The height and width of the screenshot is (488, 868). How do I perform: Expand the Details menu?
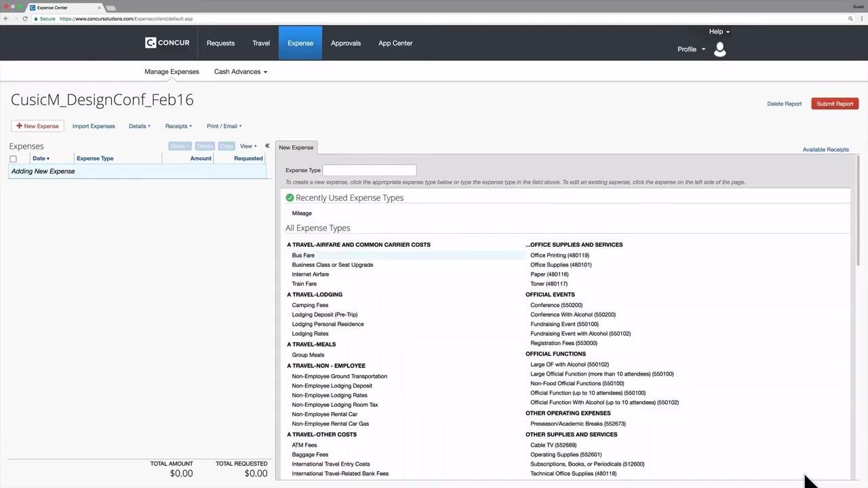[x=140, y=126]
